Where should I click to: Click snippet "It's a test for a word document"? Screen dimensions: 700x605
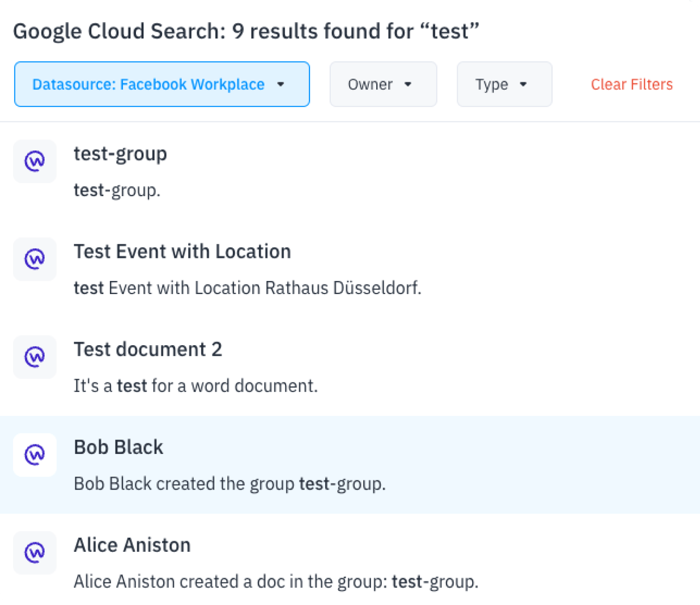pos(196,386)
